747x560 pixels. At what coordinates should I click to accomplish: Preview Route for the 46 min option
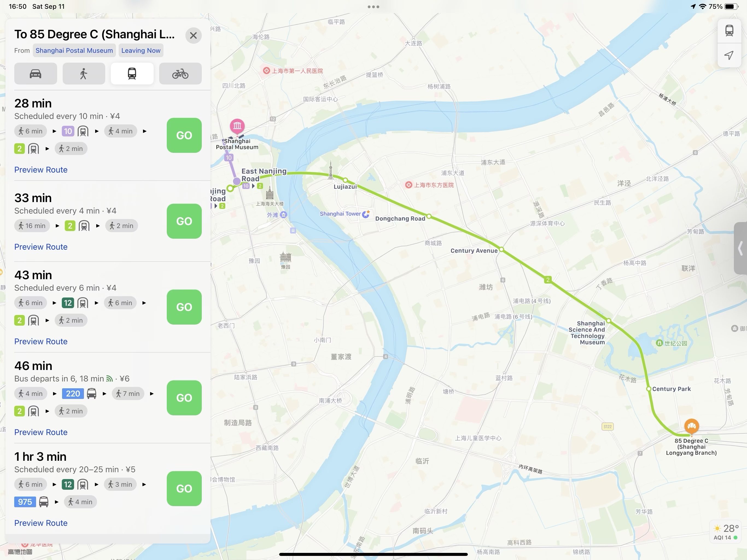(x=41, y=432)
